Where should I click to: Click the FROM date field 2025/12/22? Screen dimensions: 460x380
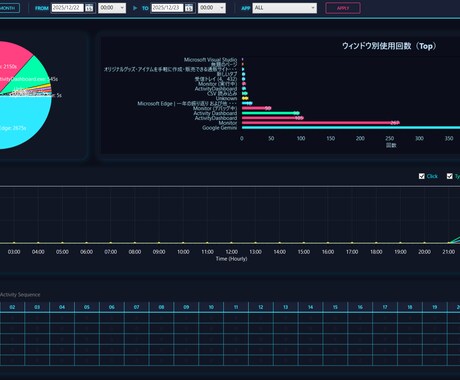[67, 8]
